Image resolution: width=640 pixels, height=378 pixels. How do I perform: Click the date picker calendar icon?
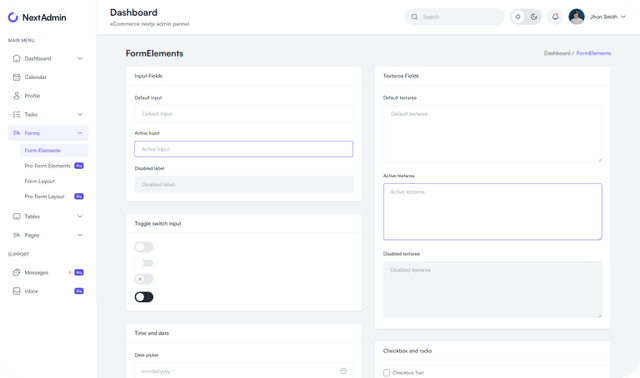(x=343, y=371)
